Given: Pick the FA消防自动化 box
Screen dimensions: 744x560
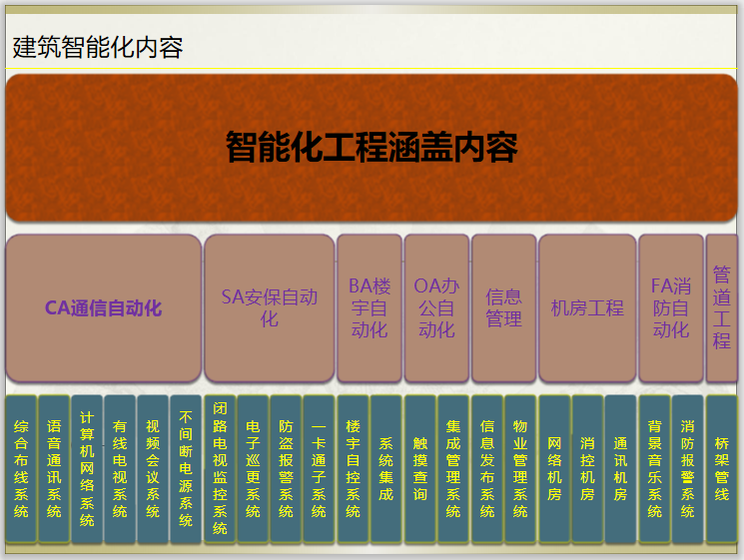Looking at the screenshot, I should (x=670, y=308).
